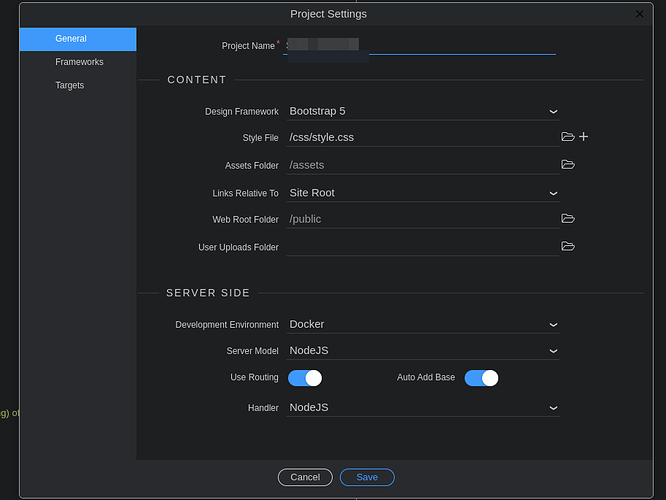Toggle the Use Routing switch
Screen dimensions: 666x500
click(x=305, y=378)
